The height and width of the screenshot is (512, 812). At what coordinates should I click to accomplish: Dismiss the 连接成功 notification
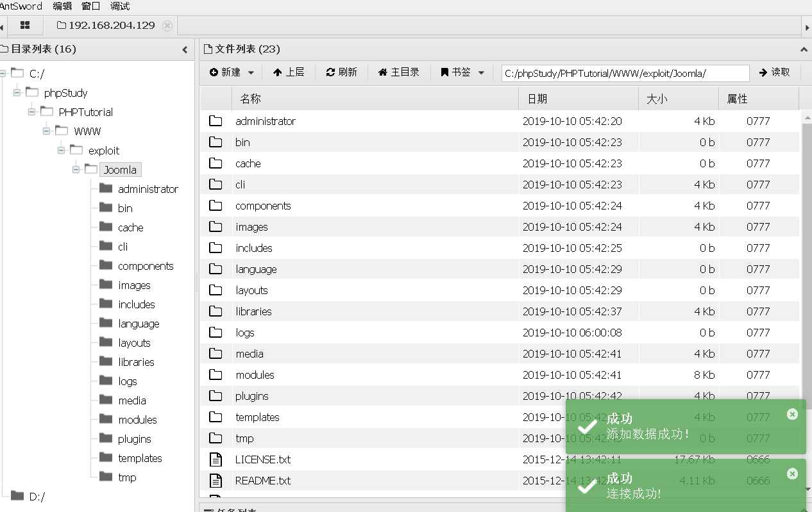792,474
